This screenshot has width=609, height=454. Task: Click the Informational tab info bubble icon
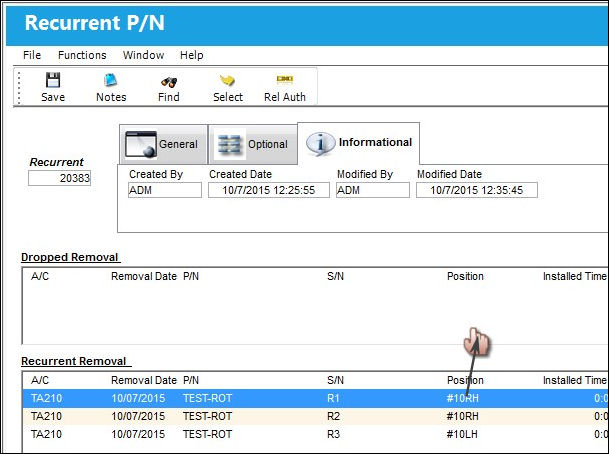pyautogui.click(x=320, y=143)
